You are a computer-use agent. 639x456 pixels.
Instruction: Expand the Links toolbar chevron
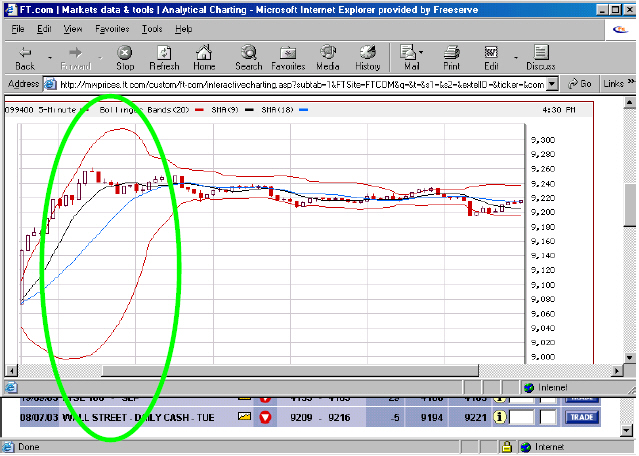631,82
